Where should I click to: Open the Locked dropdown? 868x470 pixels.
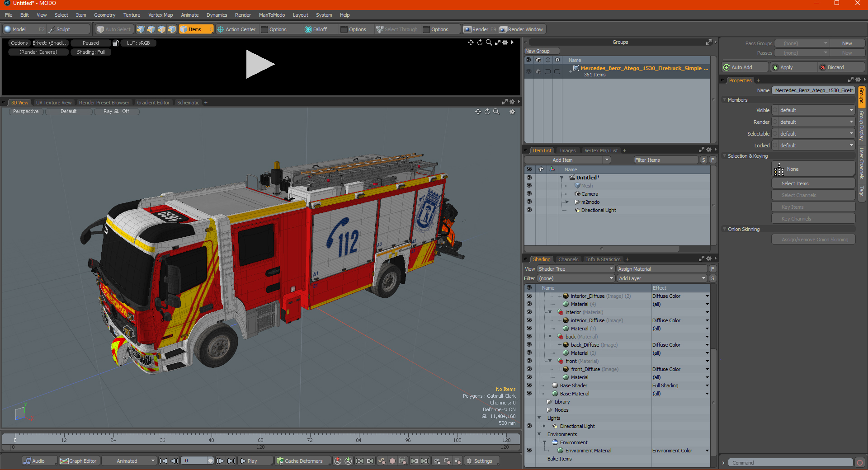pos(814,146)
